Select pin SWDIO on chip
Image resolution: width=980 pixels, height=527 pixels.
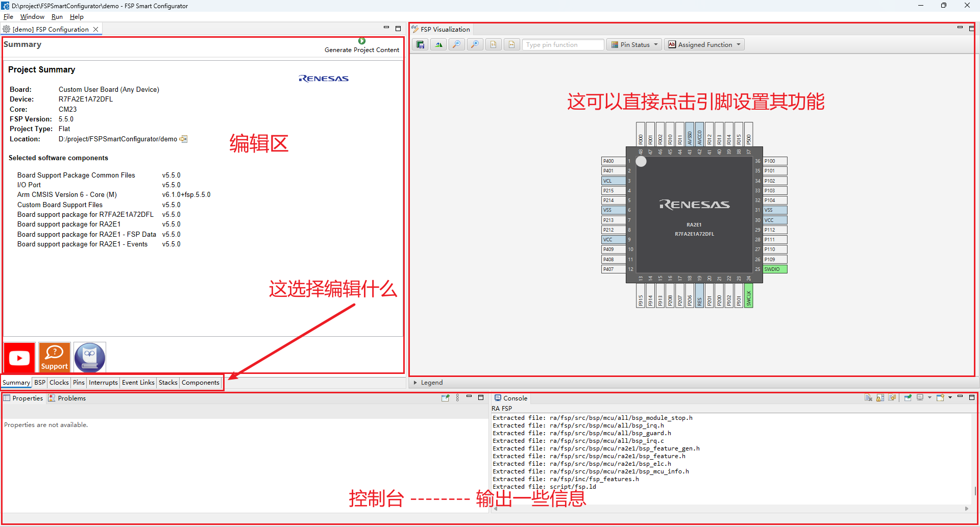(x=775, y=269)
